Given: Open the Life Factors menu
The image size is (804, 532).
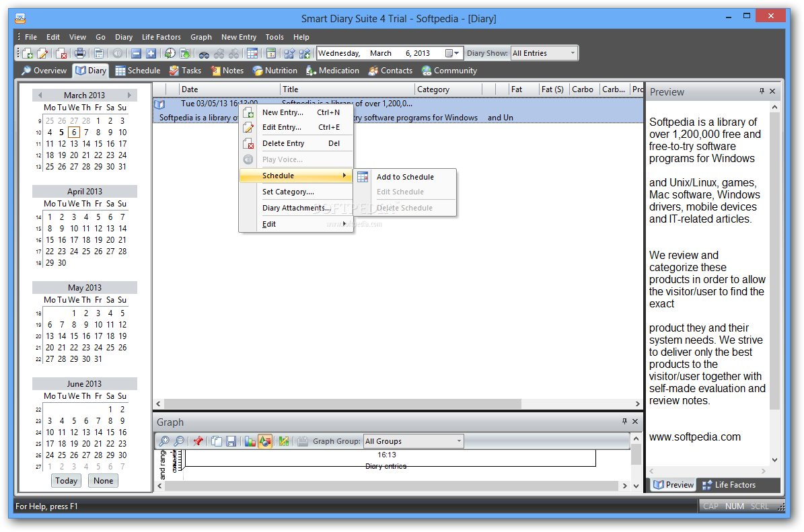Looking at the screenshot, I should 161,37.
